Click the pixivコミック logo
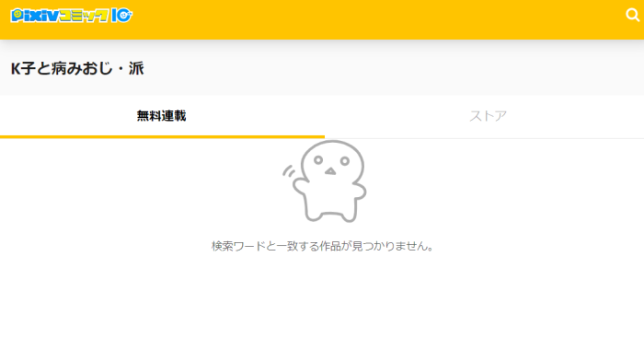Viewport: 644px width, 338px height. point(72,16)
